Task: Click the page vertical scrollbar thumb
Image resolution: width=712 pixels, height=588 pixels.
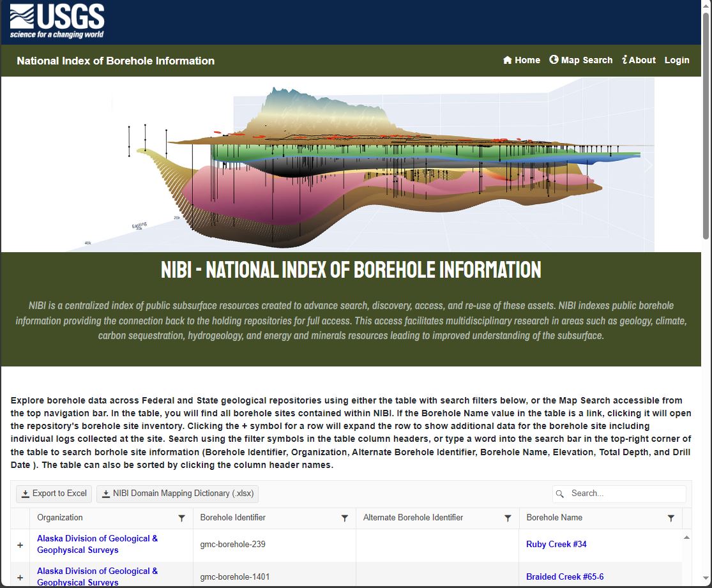Action: [x=706, y=126]
